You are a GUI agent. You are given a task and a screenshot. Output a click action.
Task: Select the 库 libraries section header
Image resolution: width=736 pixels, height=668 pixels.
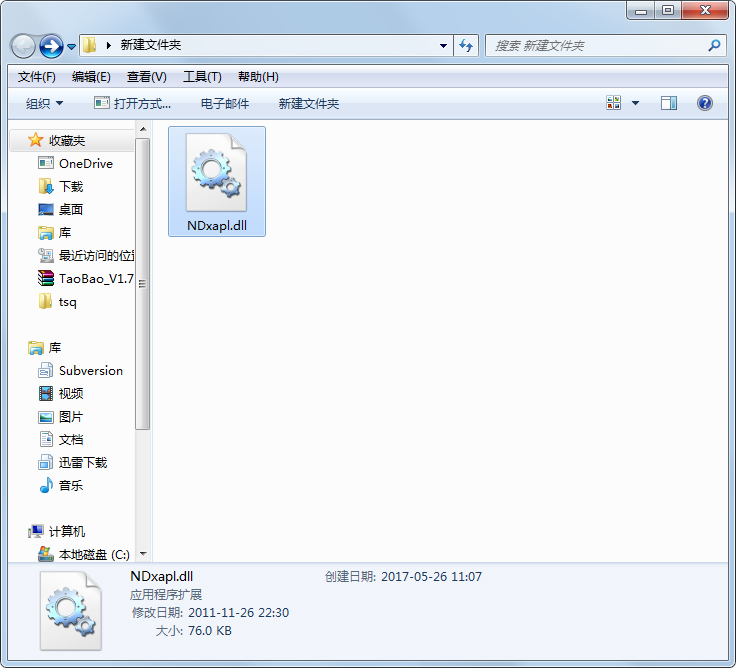tap(54, 347)
